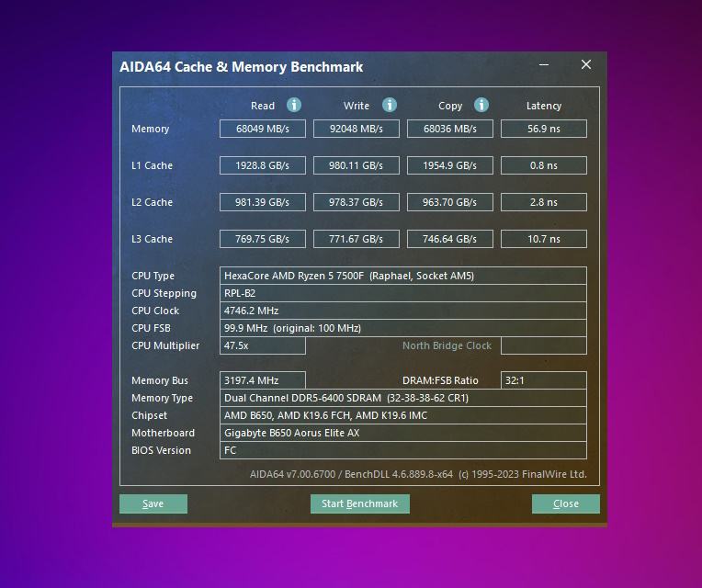Click the L3 Cache row label
Screen dimensions: 702x588
(152, 239)
